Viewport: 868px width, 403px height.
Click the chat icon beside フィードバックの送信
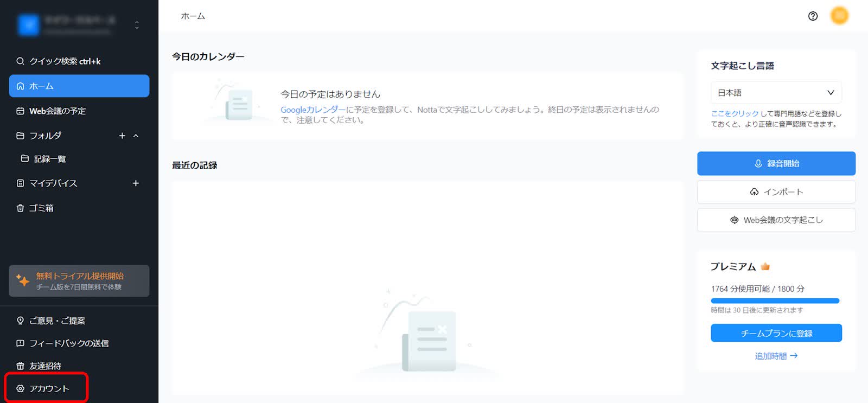tap(20, 343)
